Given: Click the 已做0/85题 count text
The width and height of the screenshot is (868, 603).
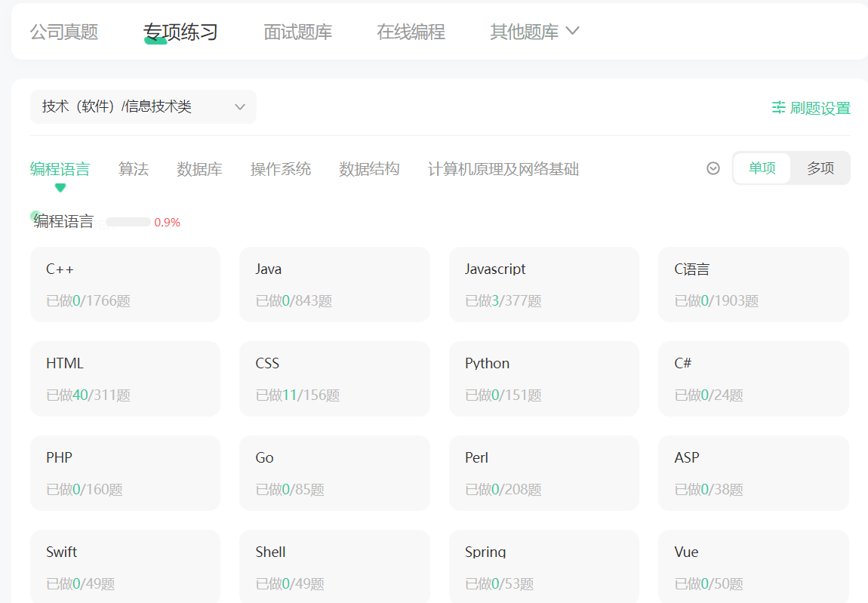Looking at the screenshot, I should 290,490.
